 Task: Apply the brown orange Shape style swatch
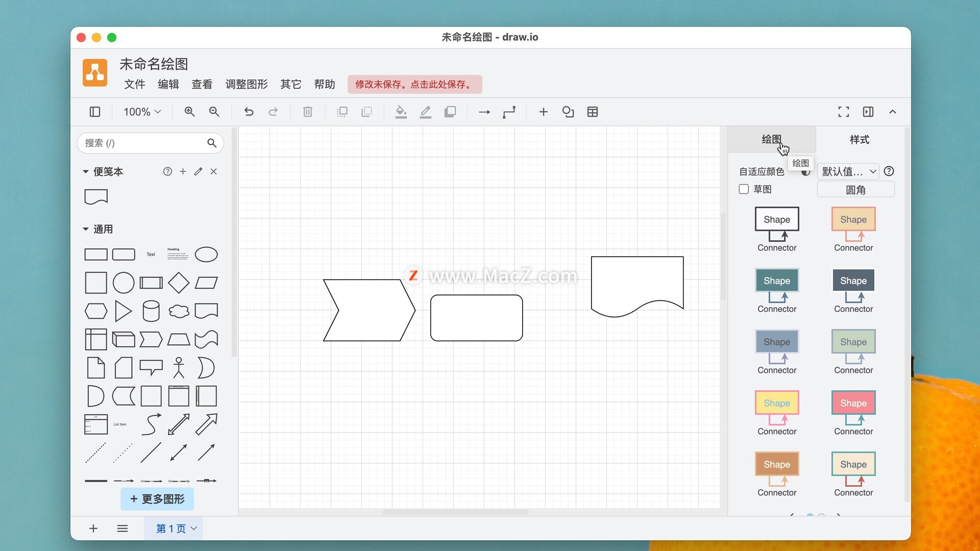click(777, 474)
